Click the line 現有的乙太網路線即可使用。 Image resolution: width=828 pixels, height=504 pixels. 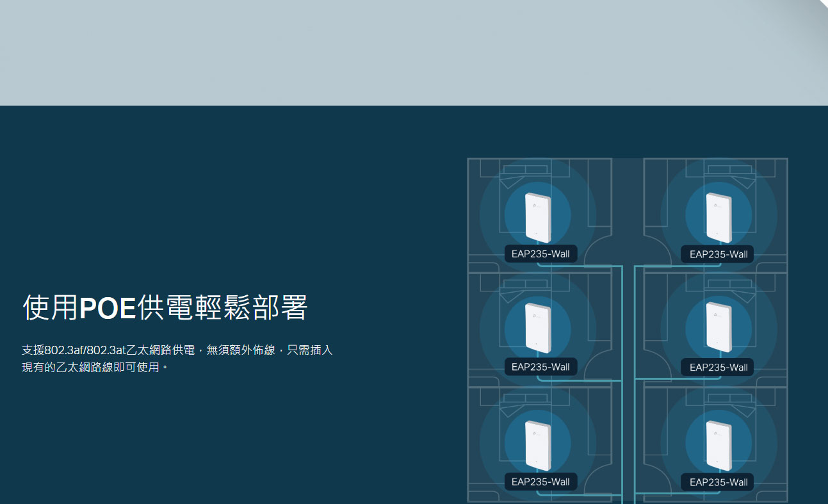[95, 368]
